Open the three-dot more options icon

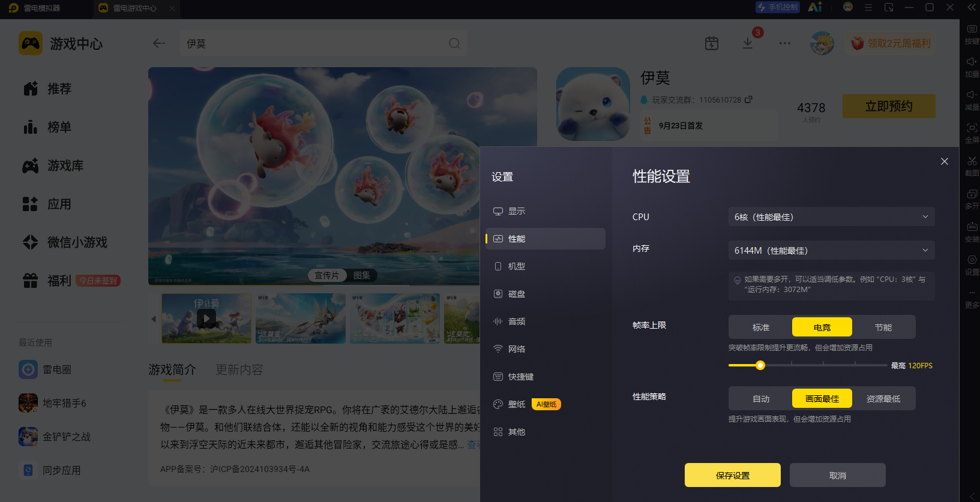(x=785, y=43)
